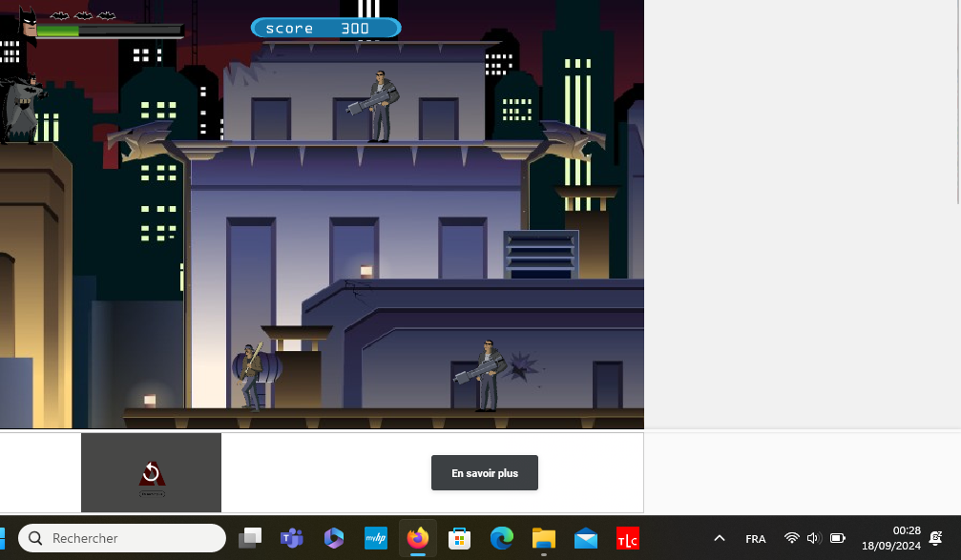The height and width of the screenshot is (560, 961).
Task: Launch Microsoft Teams from the taskbar
Action: pos(291,538)
